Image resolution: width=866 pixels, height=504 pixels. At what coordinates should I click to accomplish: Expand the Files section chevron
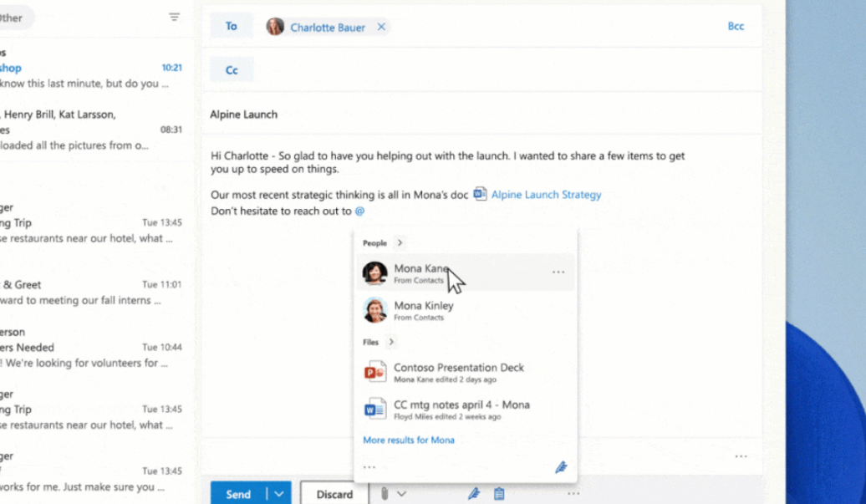(391, 342)
